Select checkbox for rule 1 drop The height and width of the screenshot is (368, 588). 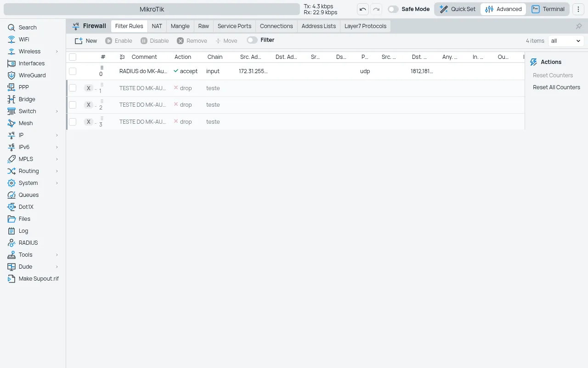click(x=73, y=88)
